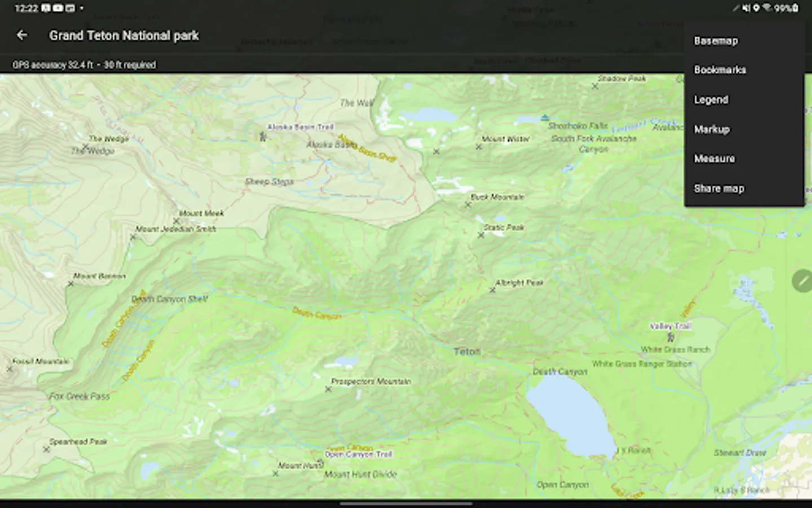Screen dimensions: 812x508
Task: Click the Open Canyon label
Action: tap(563, 484)
